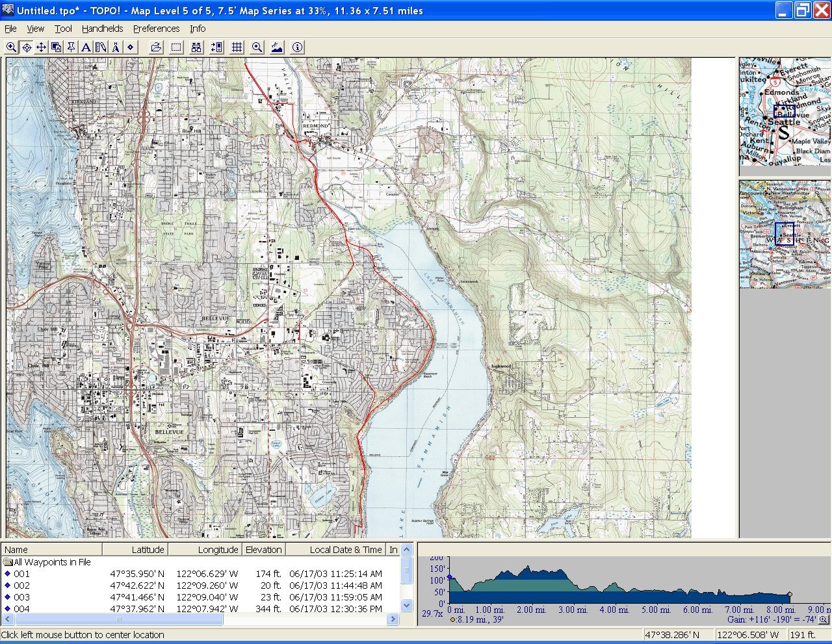Toggle the map grid icon
Viewport: 832px width, 644px height.
tap(237, 47)
